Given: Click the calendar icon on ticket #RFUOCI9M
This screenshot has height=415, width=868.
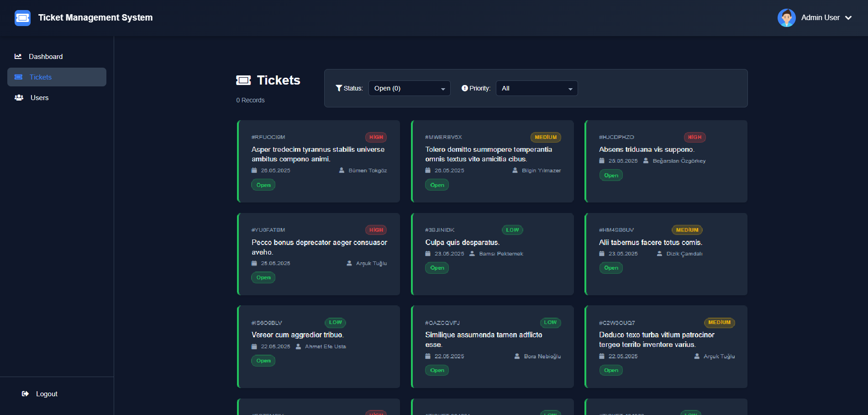Looking at the screenshot, I should (x=254, y=170).
